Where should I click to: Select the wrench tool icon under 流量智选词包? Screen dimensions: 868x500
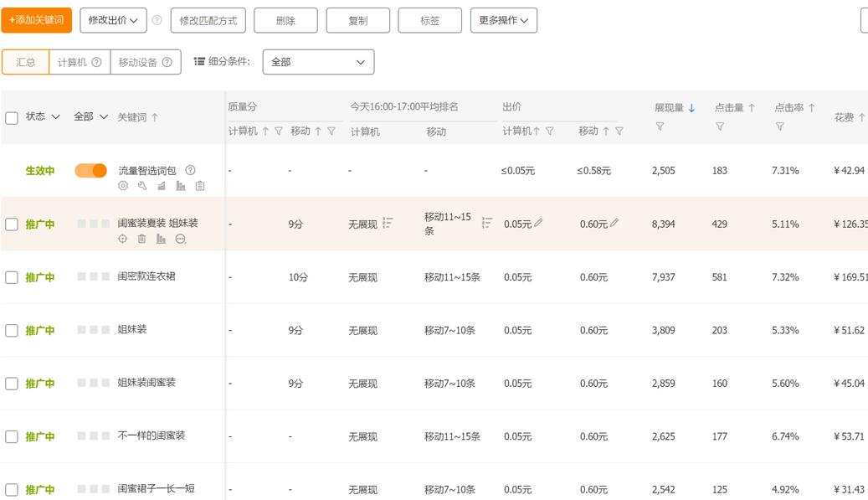point(143,187)
